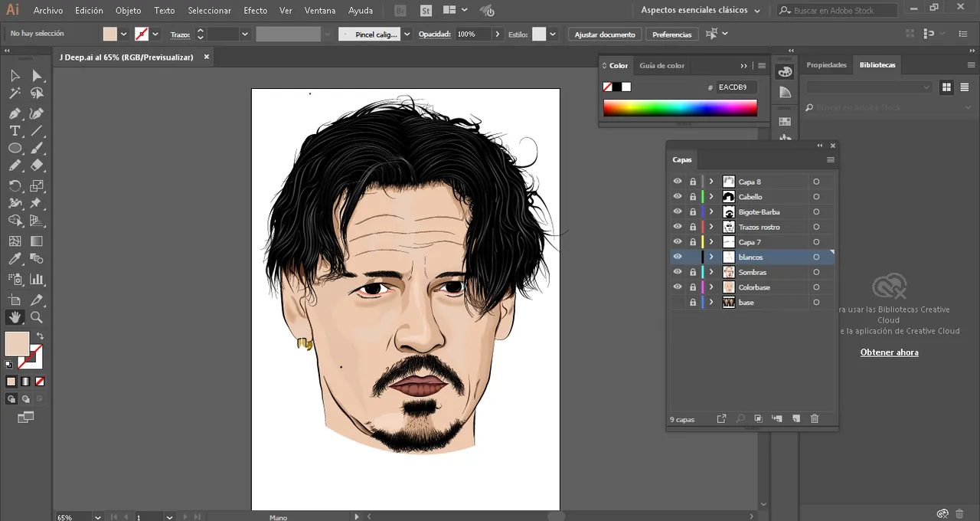This screenshot has width=980, height=521.
Task: Click the Obtener ahora link
Action: 889,352
